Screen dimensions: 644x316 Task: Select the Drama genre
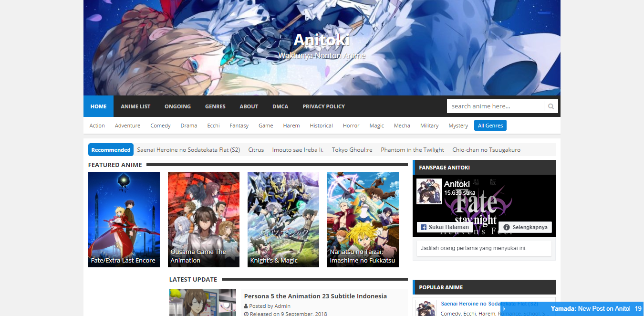(x=189, y=126)
